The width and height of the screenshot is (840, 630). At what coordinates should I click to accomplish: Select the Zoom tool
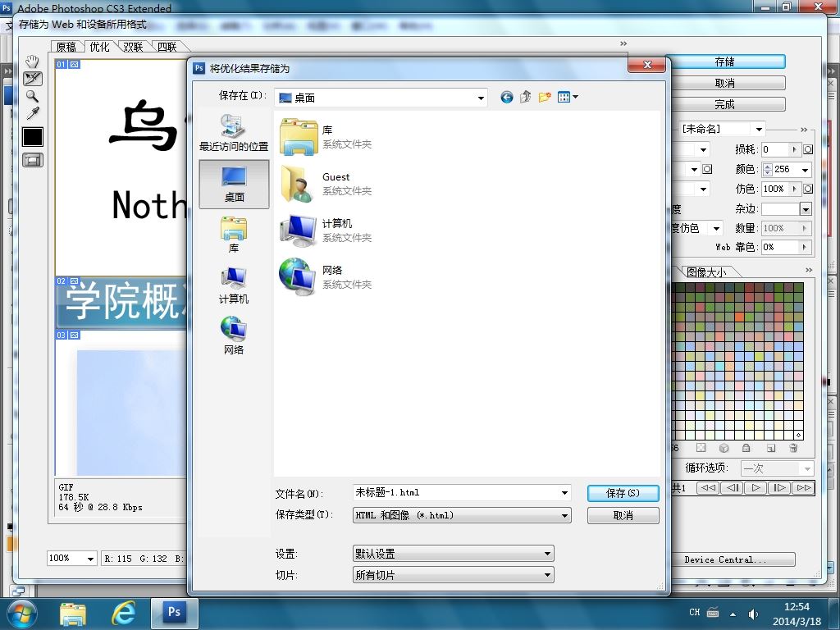tap(32, 96)
